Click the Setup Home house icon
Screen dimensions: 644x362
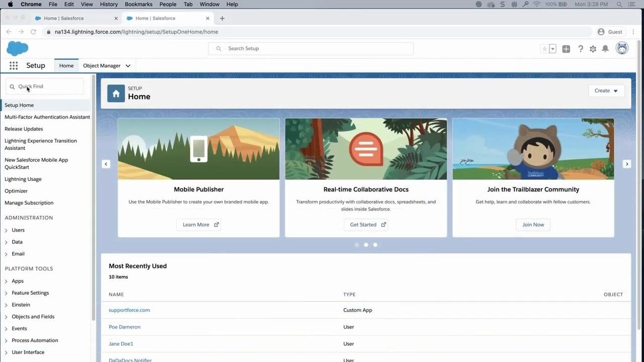[x=116, y=94]
